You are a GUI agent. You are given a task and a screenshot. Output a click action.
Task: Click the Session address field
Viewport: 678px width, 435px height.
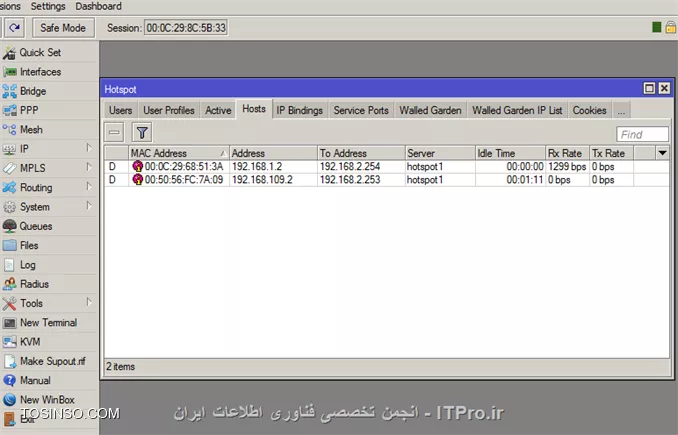186,28
